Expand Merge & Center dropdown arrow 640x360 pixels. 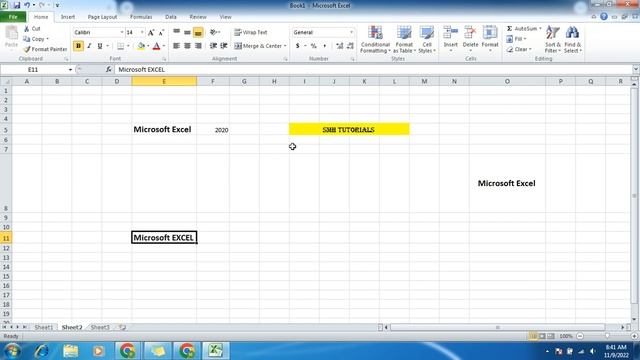[x=285, y=46]
